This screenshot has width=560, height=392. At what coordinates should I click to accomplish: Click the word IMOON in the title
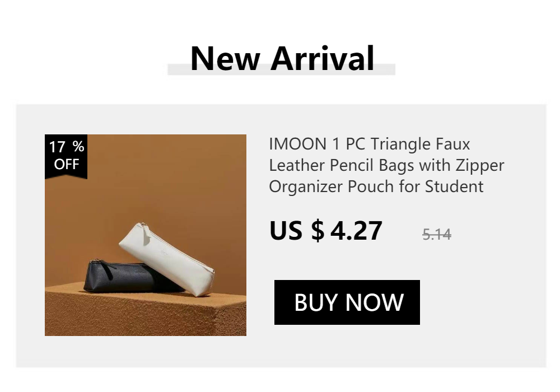click(298, 144)
